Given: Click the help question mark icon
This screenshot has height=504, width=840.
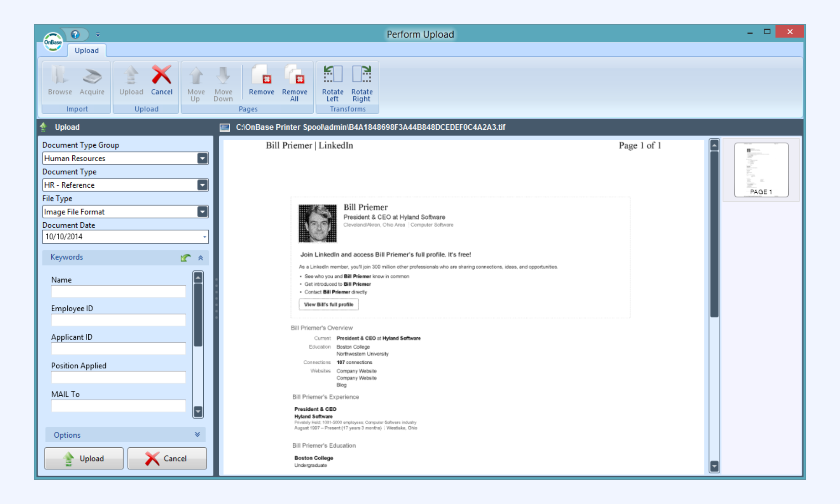Looking at the screenshot, I should click(x=75, y=34).
